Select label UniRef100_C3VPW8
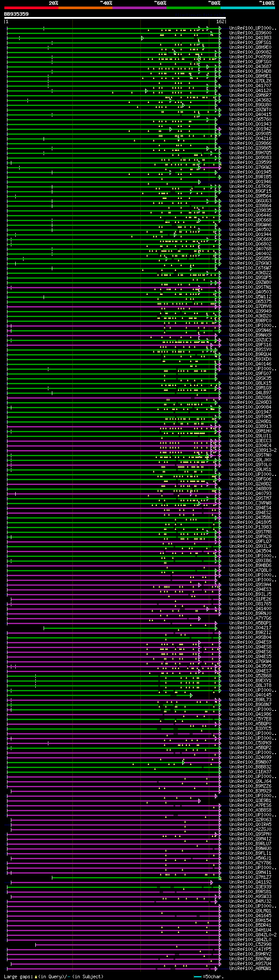 click(x=250, y=503)
